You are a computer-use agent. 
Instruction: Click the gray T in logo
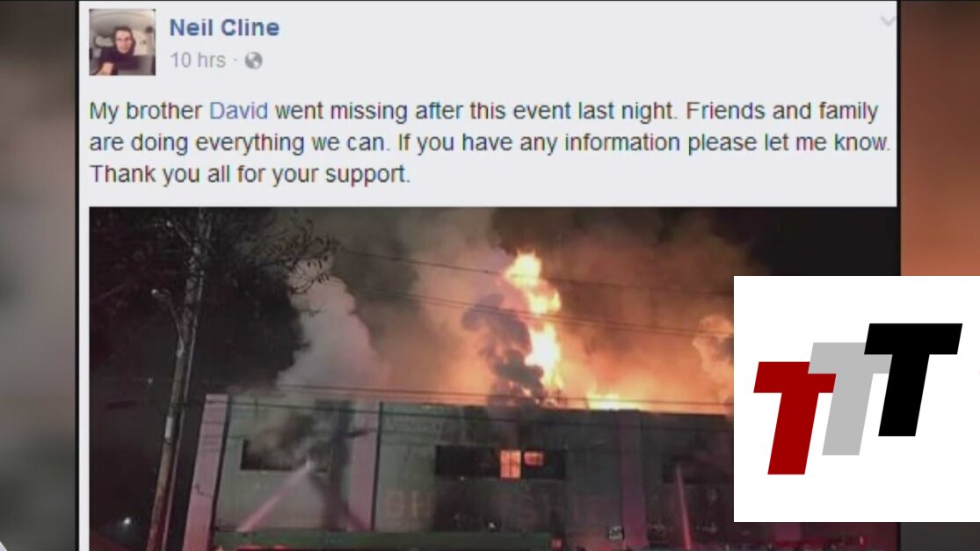849,399
